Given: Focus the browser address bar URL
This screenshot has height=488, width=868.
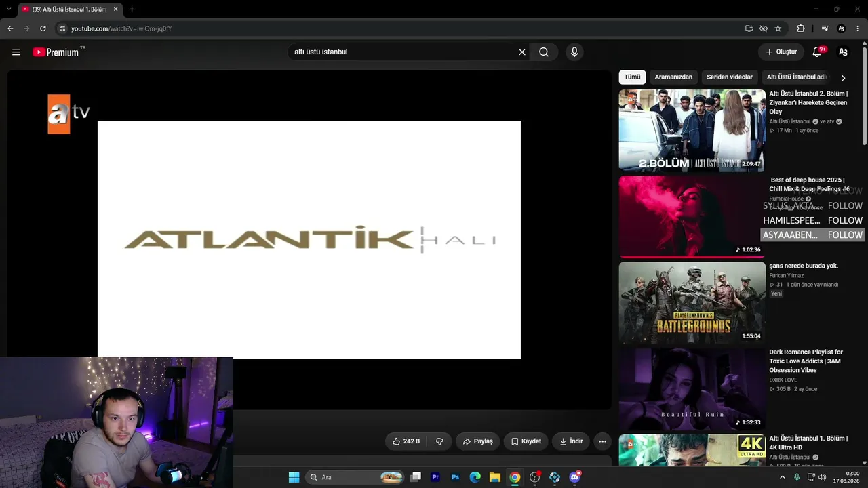Looking at the screenshot, I should [x=121, y=28].
